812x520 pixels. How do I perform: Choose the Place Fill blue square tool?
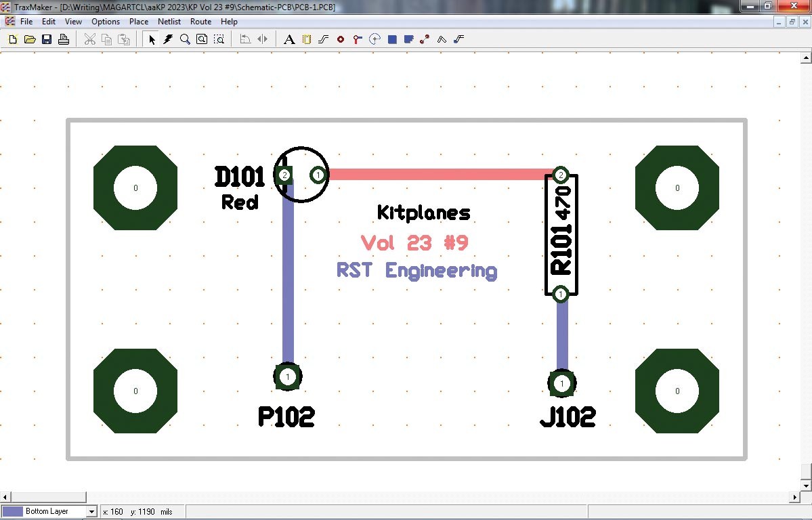point(392,39)
